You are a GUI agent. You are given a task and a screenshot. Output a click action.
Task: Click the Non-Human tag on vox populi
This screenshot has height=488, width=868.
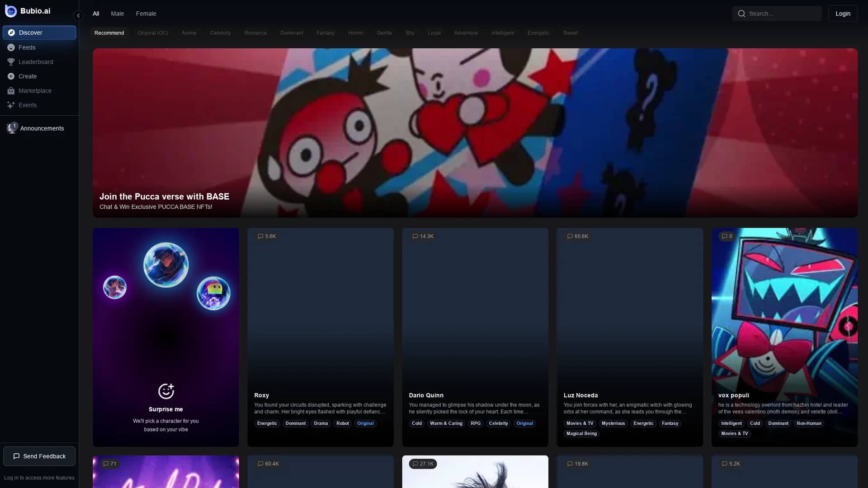(x=809, y=423)
